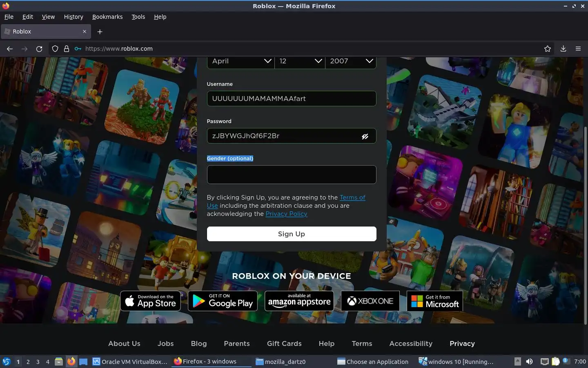Click the Download on the App Store badge
This screenshot has height=368, width=588.
(x=150, y=301)
